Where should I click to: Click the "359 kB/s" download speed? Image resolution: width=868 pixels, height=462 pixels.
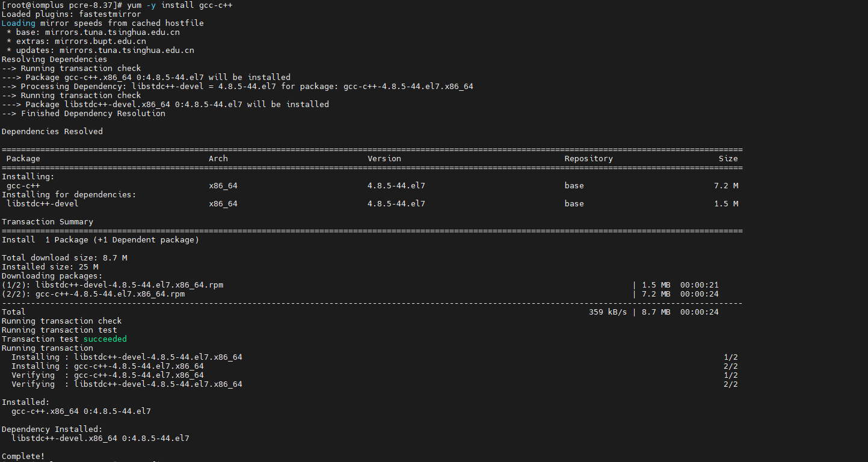(608, 312)
